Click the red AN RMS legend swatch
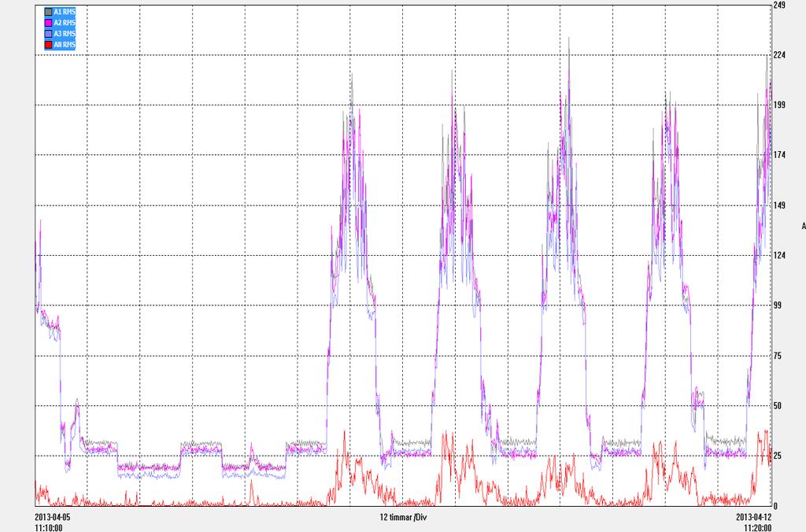806x532 pixels. tap(48, 45)
